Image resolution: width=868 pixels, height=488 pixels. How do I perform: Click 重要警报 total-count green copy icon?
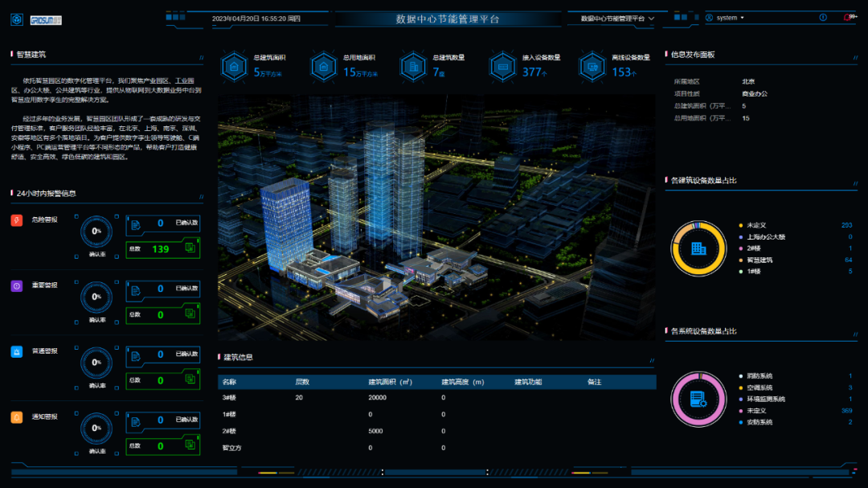click(x=190, y=314)
